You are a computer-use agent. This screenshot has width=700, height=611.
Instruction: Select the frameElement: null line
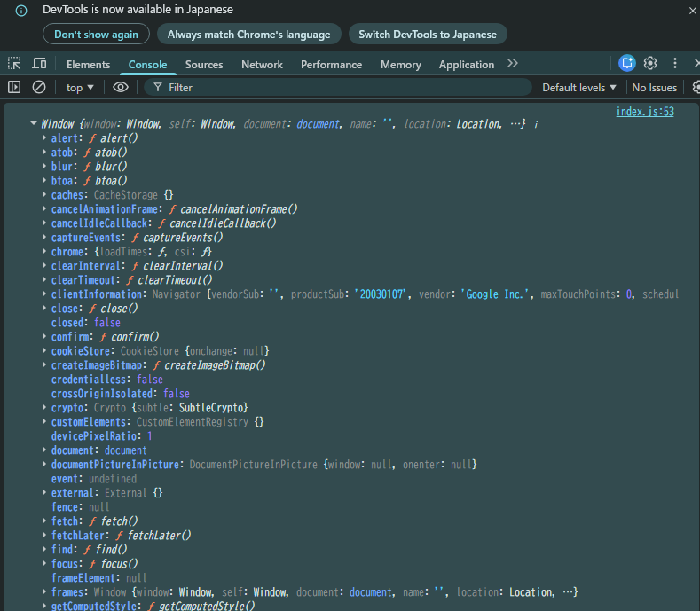point(98,578)
